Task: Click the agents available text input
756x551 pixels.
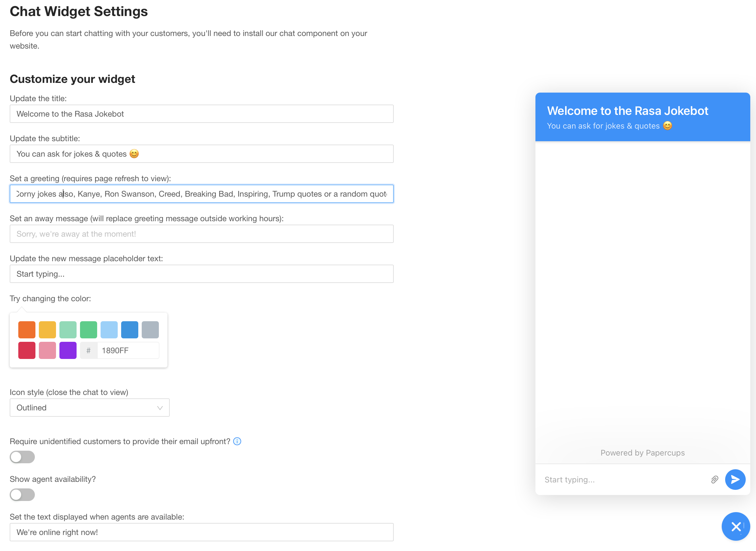Action: point(201,532)
